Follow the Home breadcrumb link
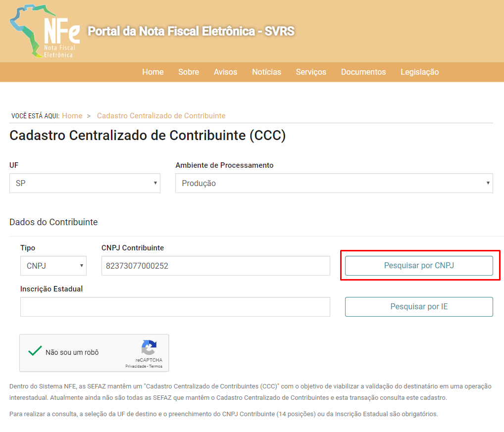 pyautogui.click(x=72, y=116)
